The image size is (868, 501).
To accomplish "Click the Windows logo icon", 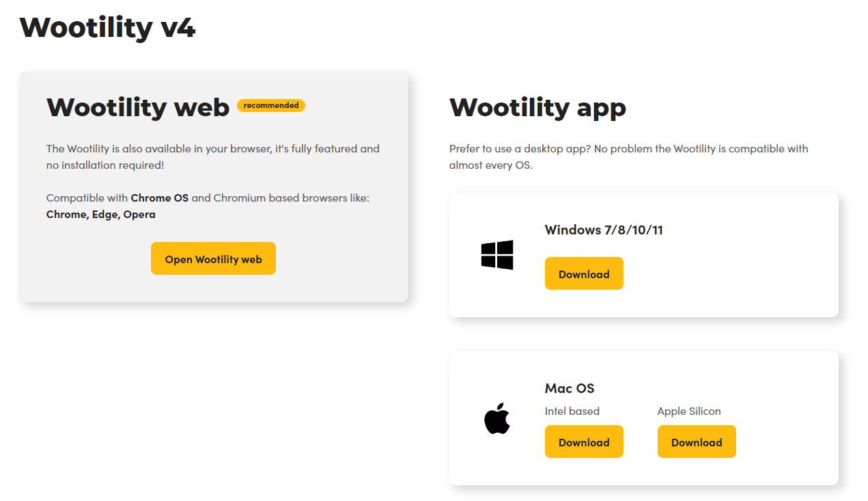I will coord(496,255).
